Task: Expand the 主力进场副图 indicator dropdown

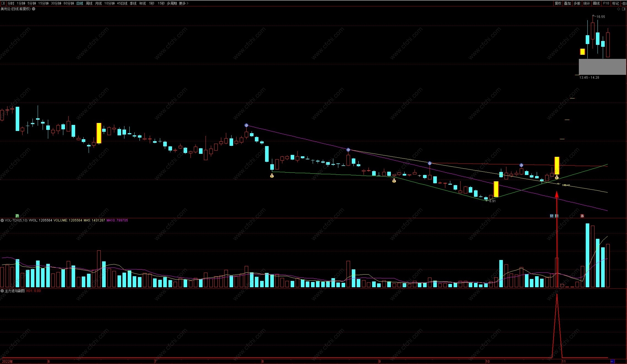Action: [x=2, y=291]
